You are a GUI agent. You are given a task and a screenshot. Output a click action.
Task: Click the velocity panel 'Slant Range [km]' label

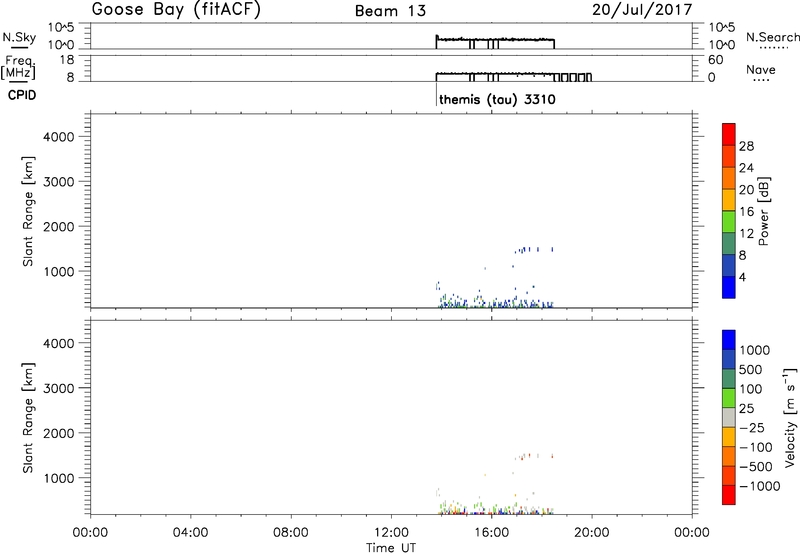[28, 418]
